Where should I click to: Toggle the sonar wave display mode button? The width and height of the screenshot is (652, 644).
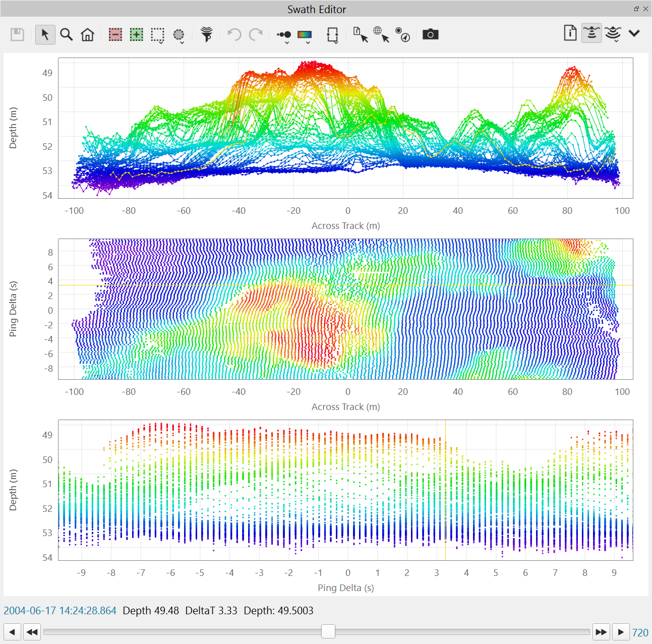[613, 34]
